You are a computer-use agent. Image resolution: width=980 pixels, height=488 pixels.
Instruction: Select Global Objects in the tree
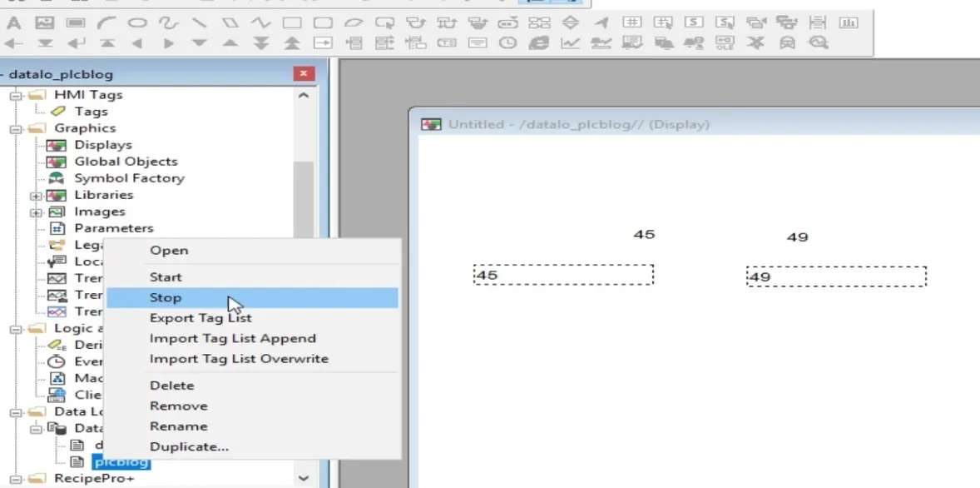(126, 162)
